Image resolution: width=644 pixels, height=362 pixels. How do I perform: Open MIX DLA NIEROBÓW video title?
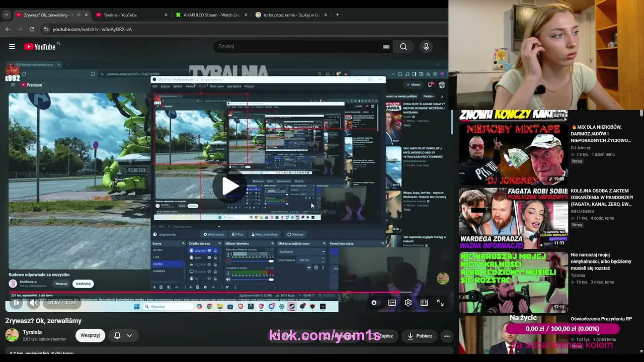[601, 134]
